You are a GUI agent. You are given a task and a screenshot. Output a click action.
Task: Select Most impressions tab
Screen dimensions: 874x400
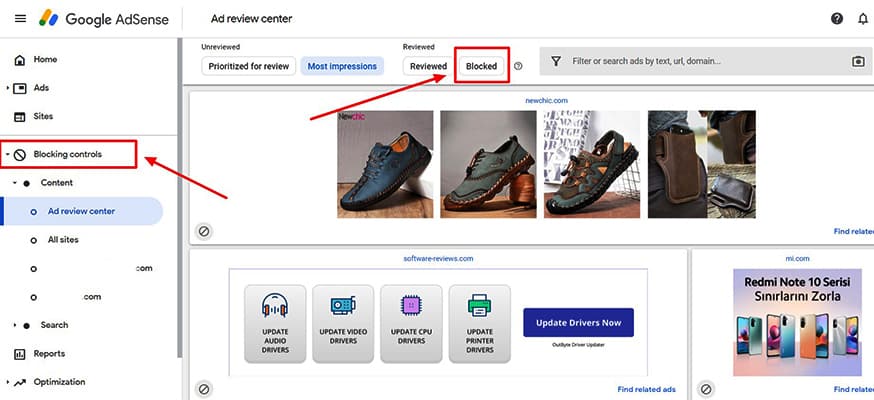[342, 66]
